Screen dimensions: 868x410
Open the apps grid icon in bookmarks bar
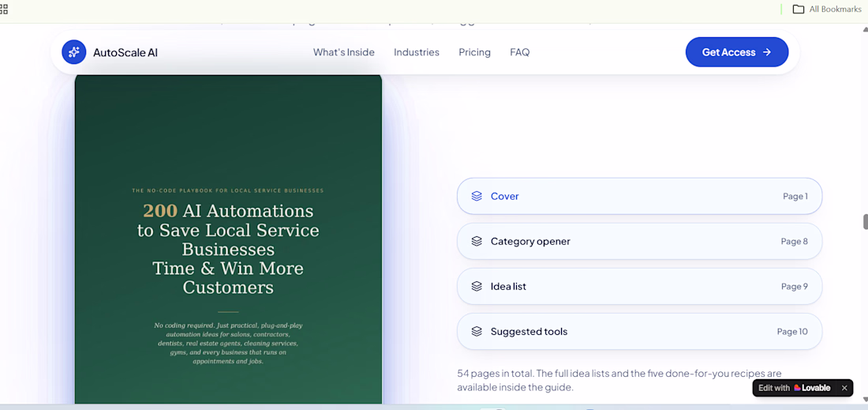(3, 9)
